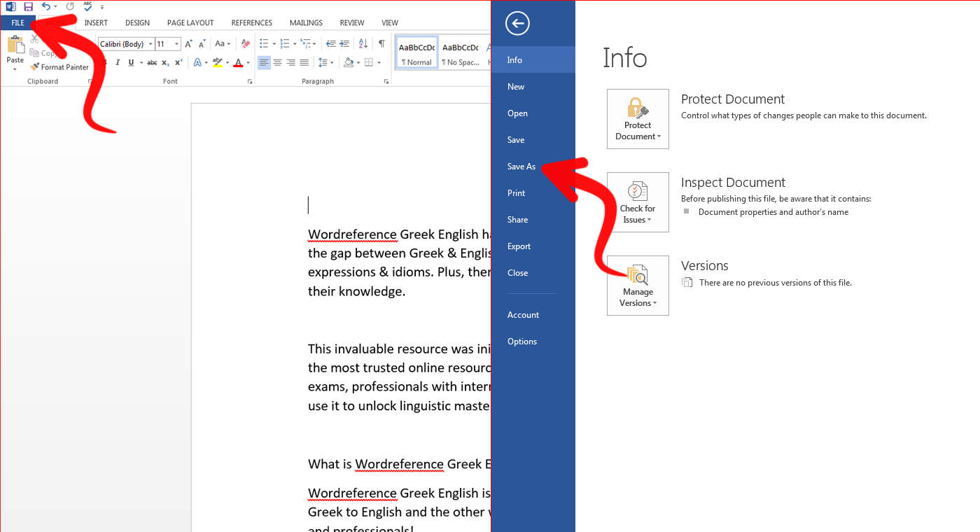Click the Format Painter brush
Viewport: 980px width, 532px height.
point(59,67)
